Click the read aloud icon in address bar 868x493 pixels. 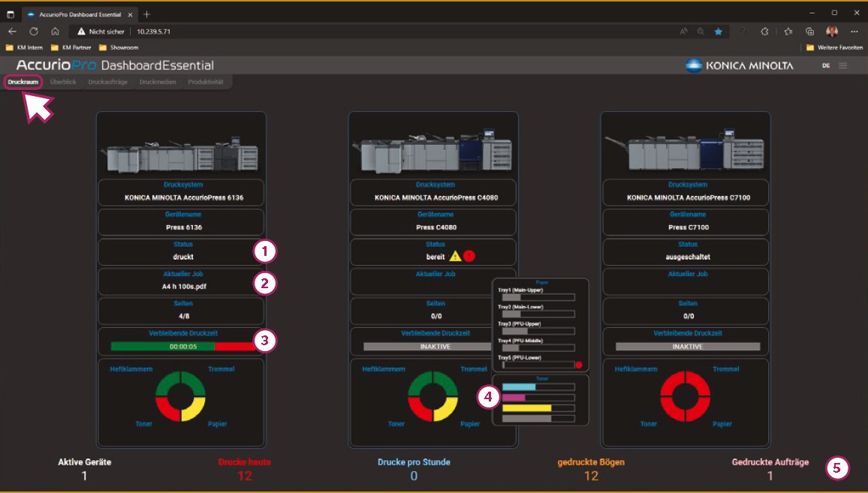coord(683,32)
